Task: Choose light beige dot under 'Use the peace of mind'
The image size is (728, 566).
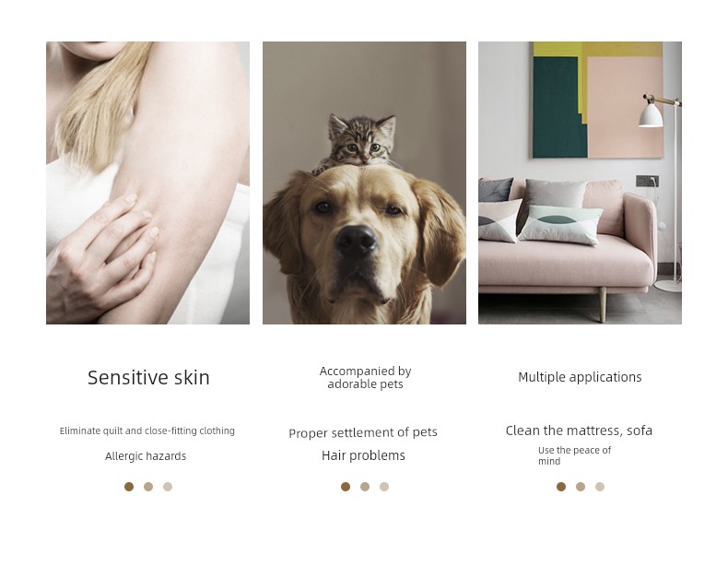Action: pyautogui.click(x=600, y=487)
